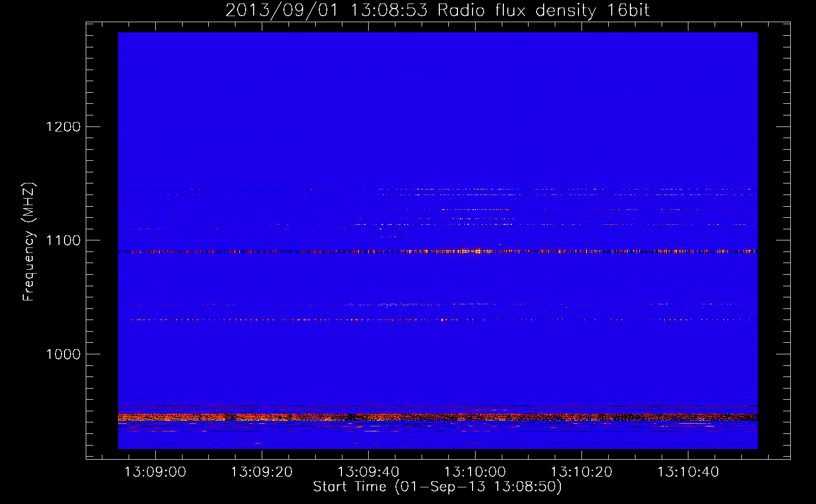
Task: Click the 13:10:40 time tick label
Action: (x=688, y=472)
